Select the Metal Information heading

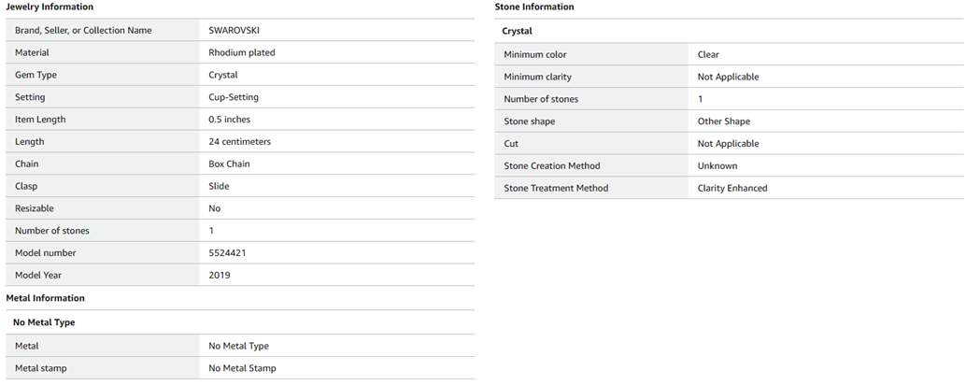point(45,298)
